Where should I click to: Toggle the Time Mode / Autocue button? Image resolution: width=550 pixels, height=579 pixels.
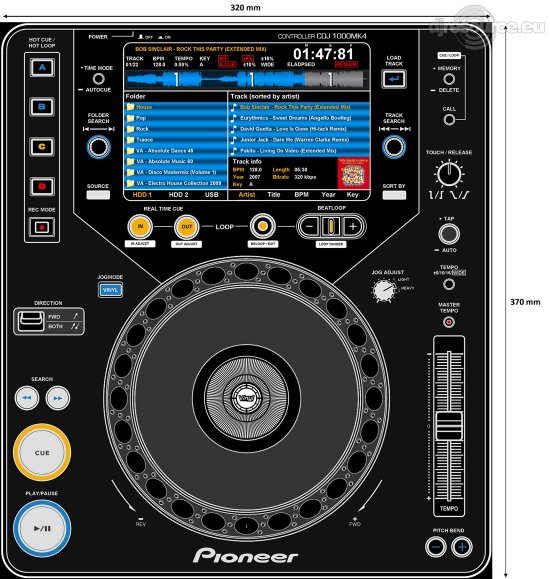pyautogui.click(x=98, y=79)
